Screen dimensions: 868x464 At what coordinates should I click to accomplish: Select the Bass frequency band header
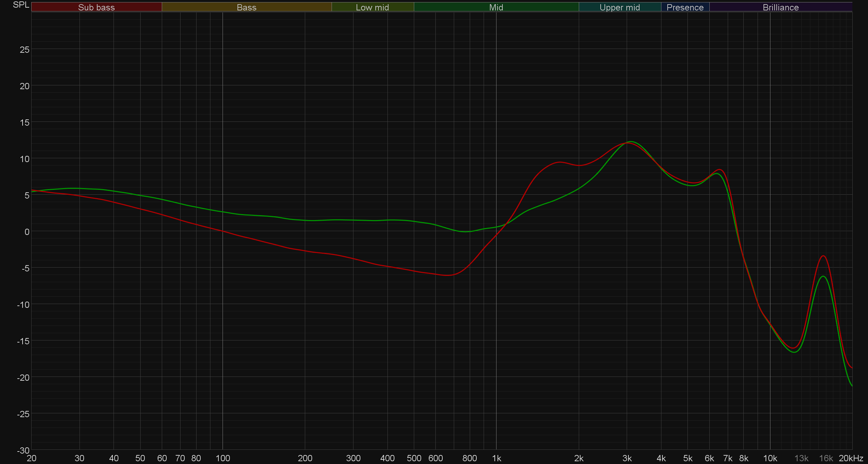pos(247,7)
